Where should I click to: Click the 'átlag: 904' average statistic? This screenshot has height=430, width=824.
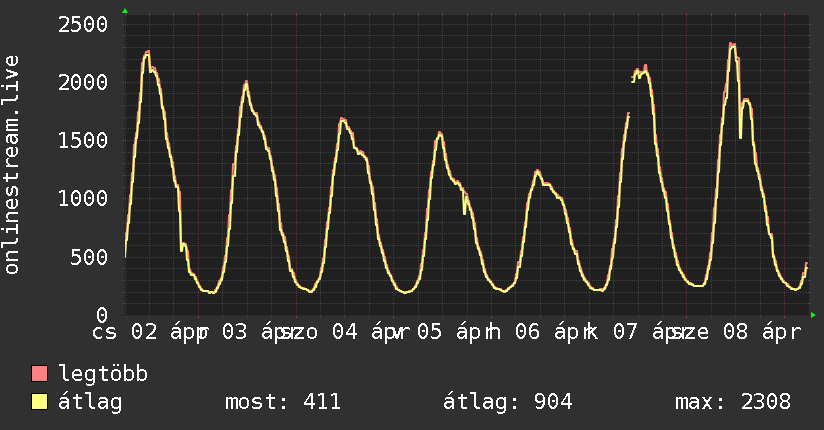(507, 403)
